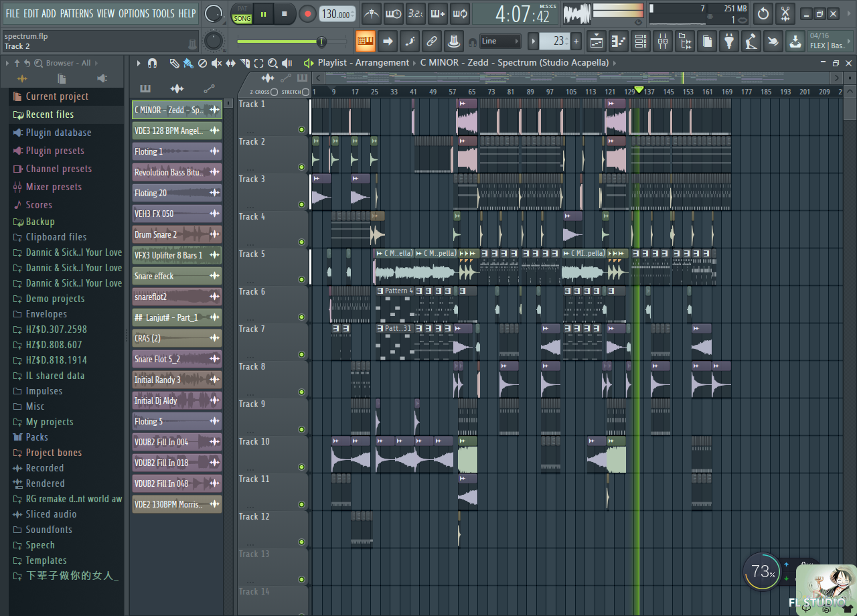The image size is (857, 616).
Task: Expand the Demo projects folder
Action: click(55, 299)
